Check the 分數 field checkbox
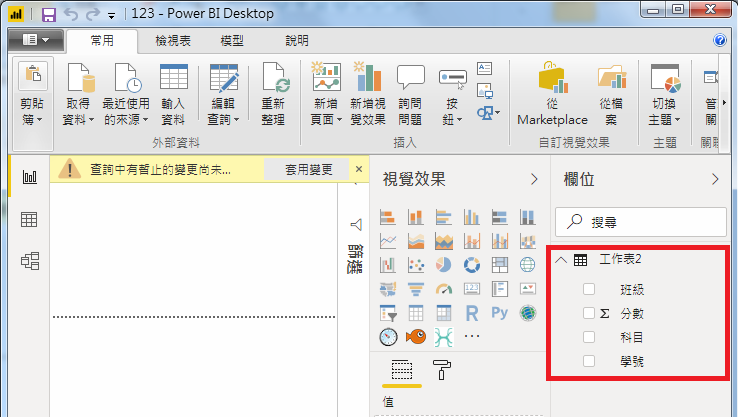 click(589, 313)
